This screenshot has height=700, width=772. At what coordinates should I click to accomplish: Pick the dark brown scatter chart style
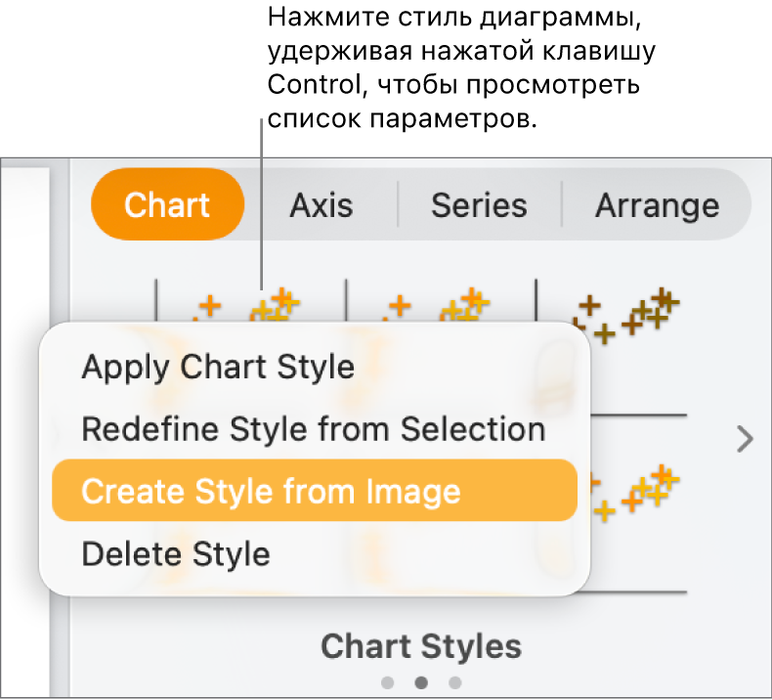pos(625,313)
